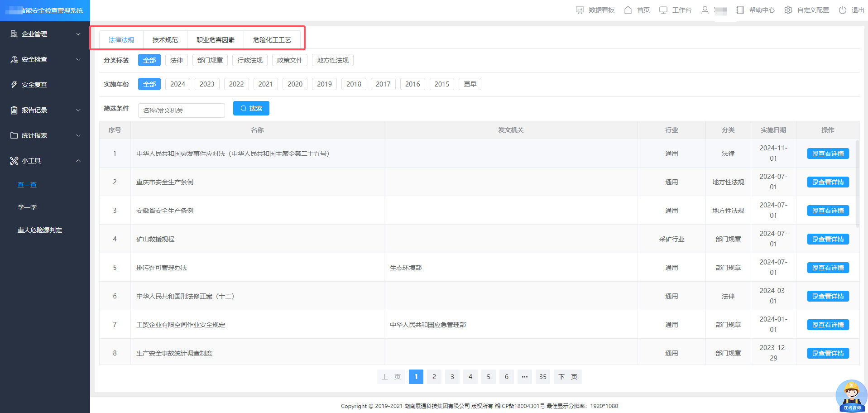Click the 首页 home icon

pos(628,10)
